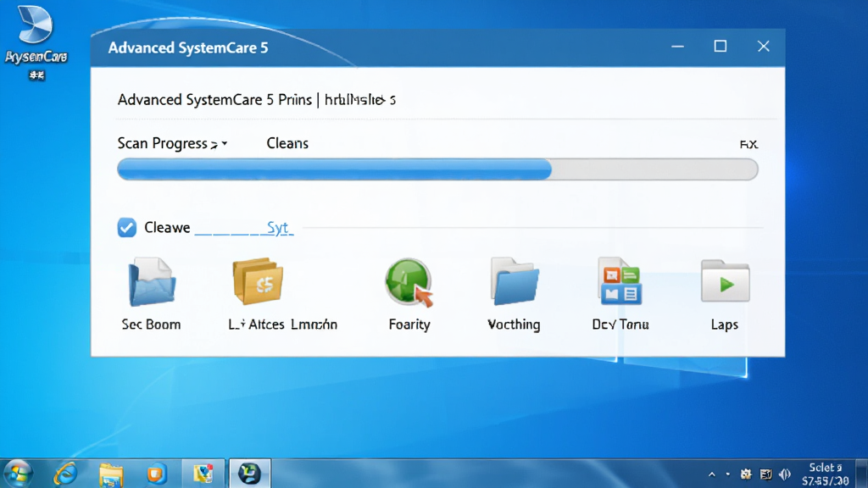Viewport: 868px width, 488px height.
Task: Click the orange shield taskbar icon
Action: pyautogui.click(x=157, y=474)
